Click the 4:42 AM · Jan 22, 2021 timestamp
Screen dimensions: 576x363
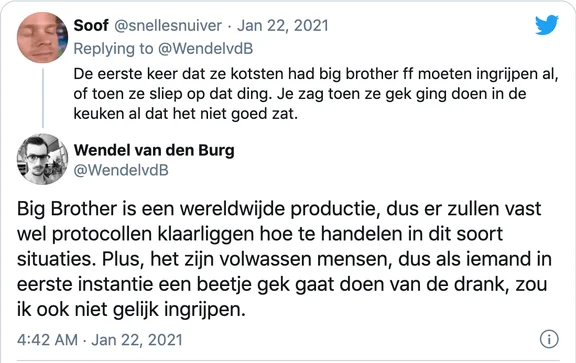pos(100,340)
